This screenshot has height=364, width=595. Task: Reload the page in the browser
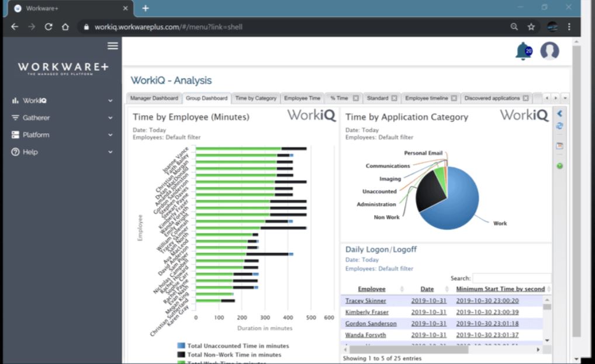[48, 27]
